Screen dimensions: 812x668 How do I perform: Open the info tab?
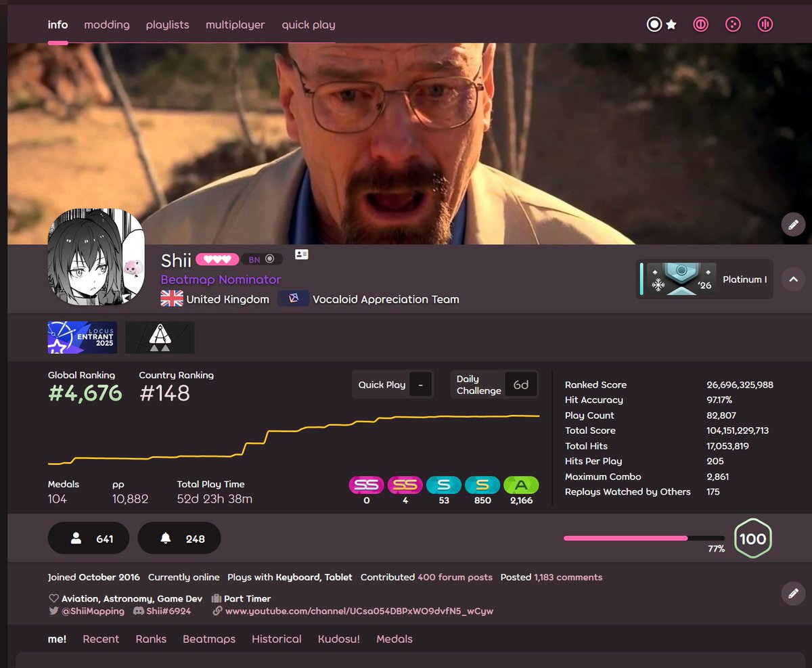(x=58, y=24)
